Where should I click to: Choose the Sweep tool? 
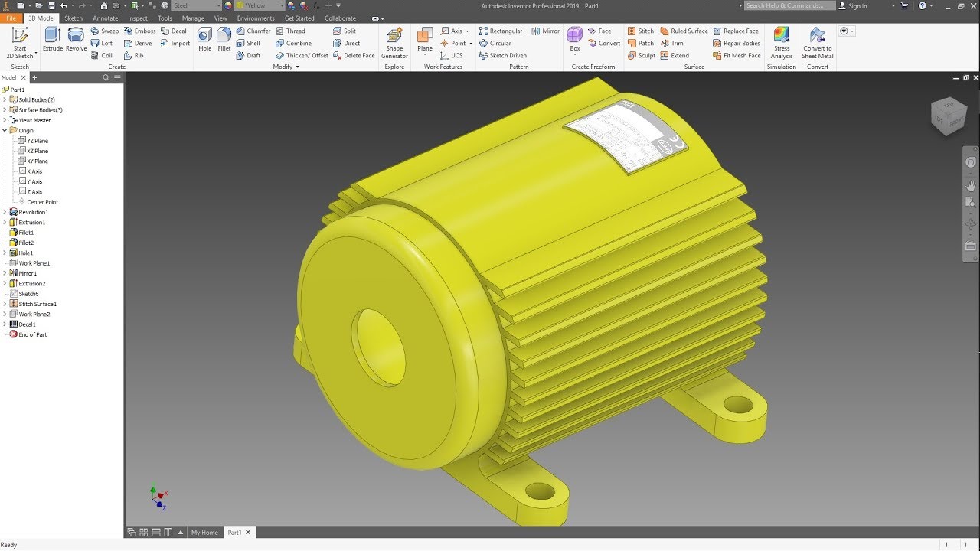pyautogui.click(x=105, y=31)
